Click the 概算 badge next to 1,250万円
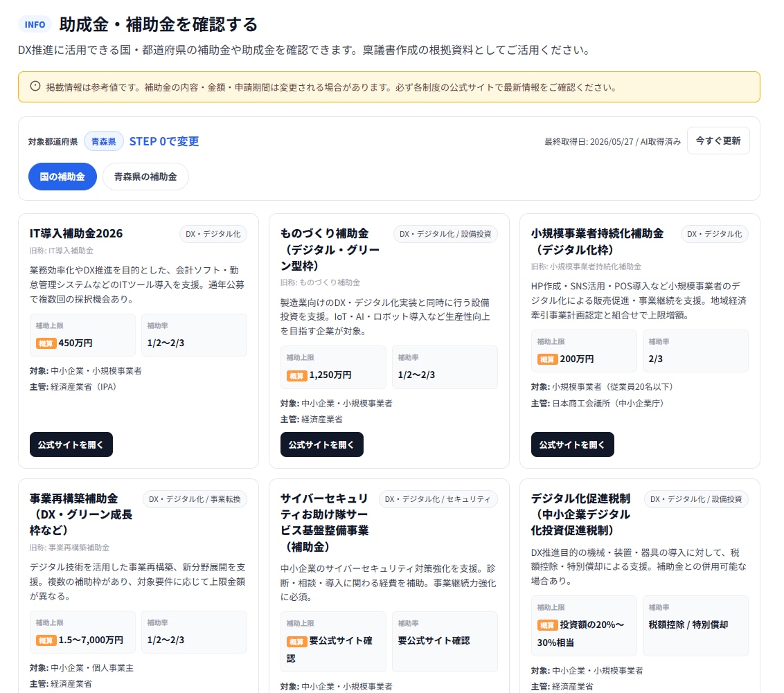The image size is (784, 693). tap(296, 375)
